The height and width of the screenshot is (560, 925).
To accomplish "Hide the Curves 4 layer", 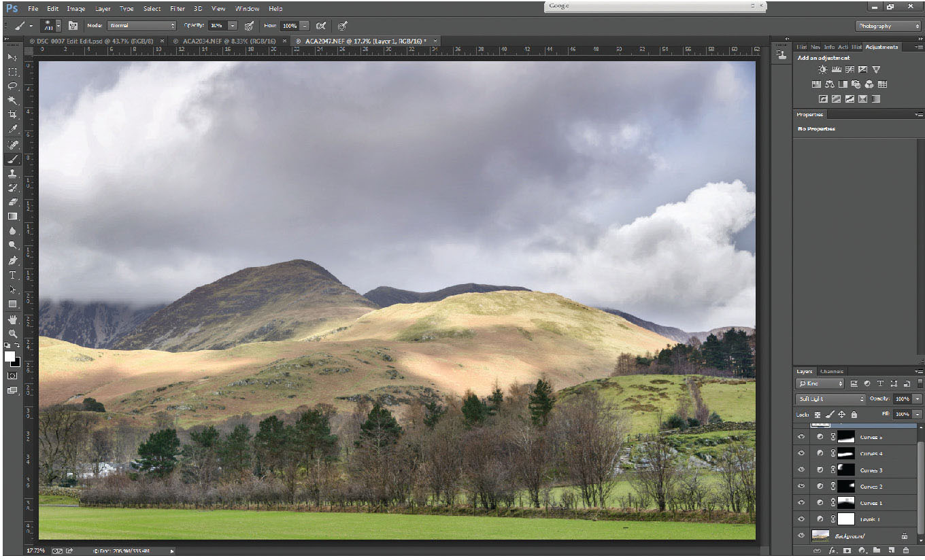I will click(x=801, y=453).
